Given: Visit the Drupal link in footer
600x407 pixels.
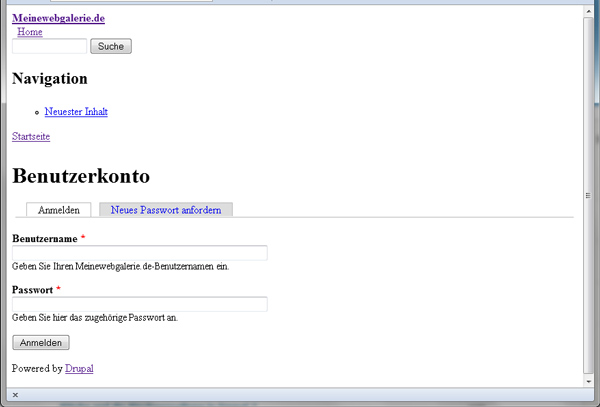Looking at the screenshot, I should coord(79,369).
